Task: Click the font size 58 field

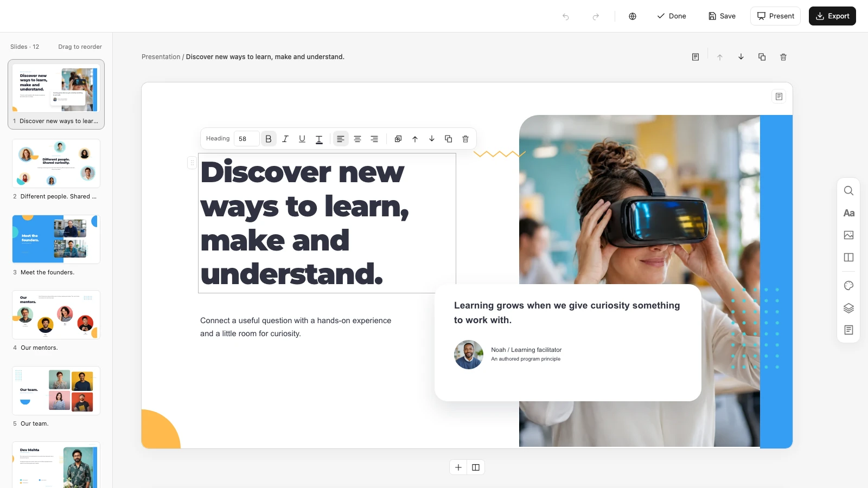Action: pyautogui.click(x=246, y=139)
